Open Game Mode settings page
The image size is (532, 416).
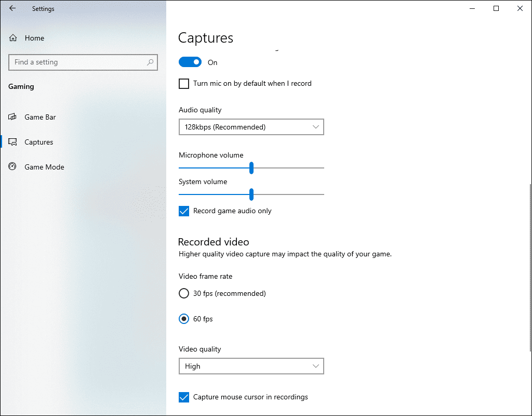coord(44,167)
